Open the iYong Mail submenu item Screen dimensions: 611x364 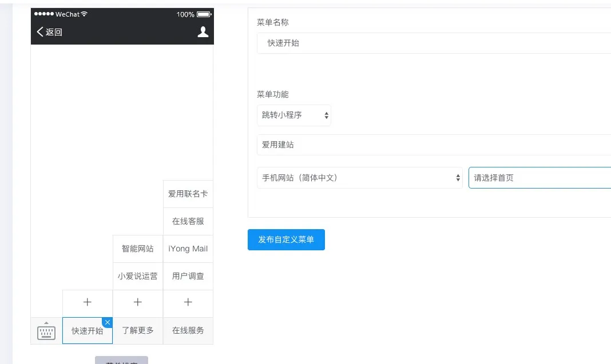[x=188, y=249]
